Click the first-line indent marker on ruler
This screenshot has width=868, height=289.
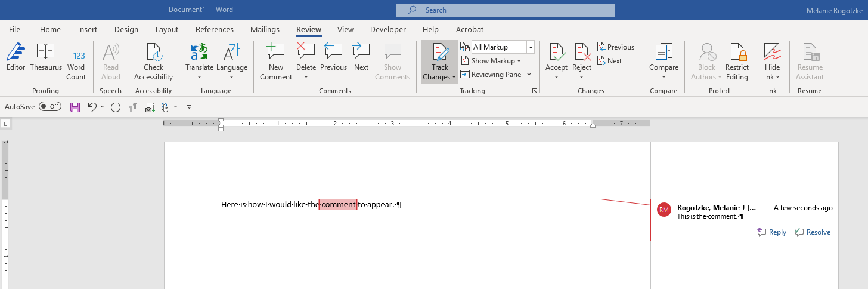221,121
